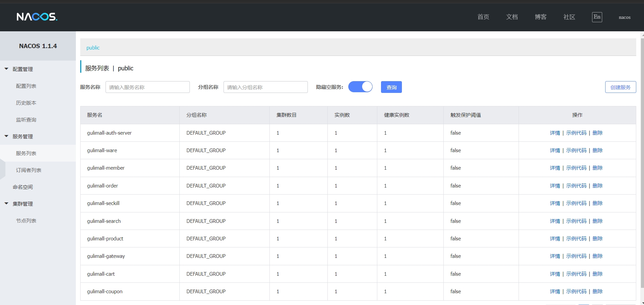Click 删除 for gulimall-product
644x305 pixels.
click(x=597, y=239)
